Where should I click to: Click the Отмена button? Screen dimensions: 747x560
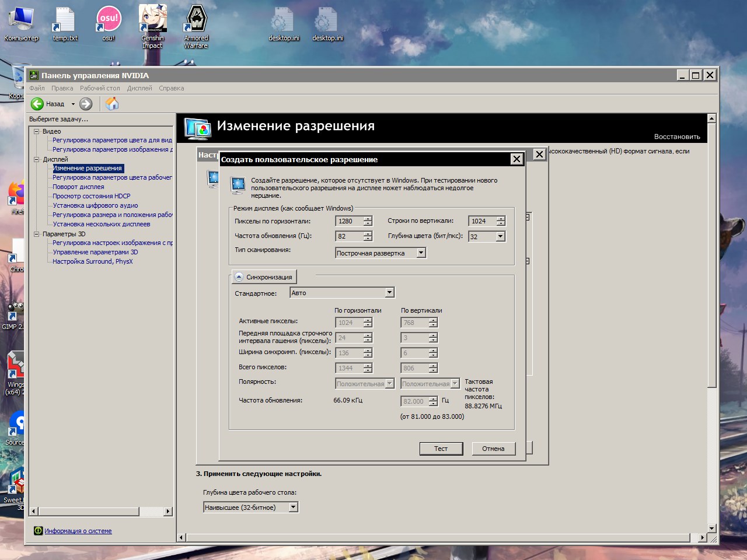point(493,449)
